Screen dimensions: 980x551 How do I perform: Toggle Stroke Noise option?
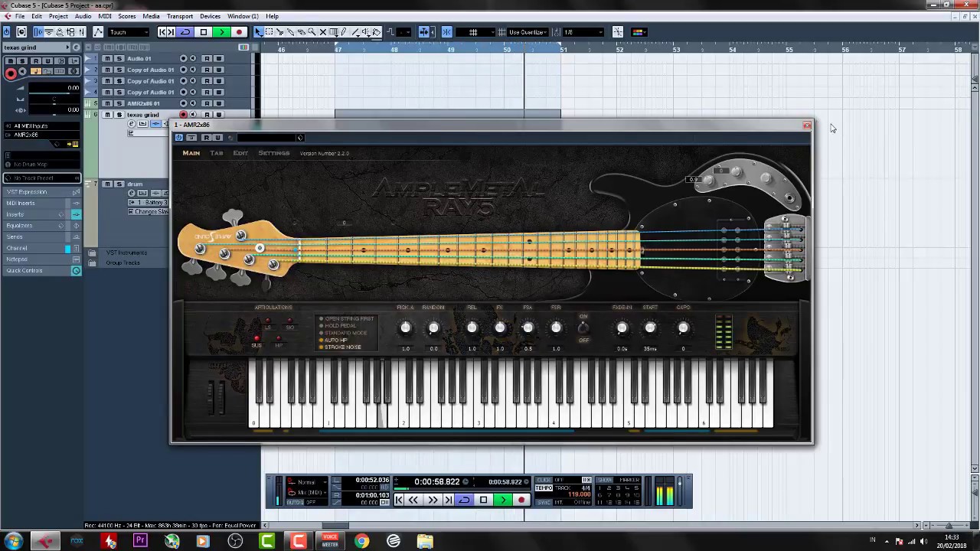(x=340, y=347)
